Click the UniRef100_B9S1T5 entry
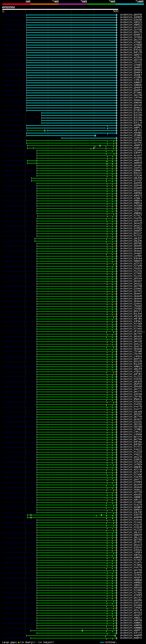 [131, 32]
